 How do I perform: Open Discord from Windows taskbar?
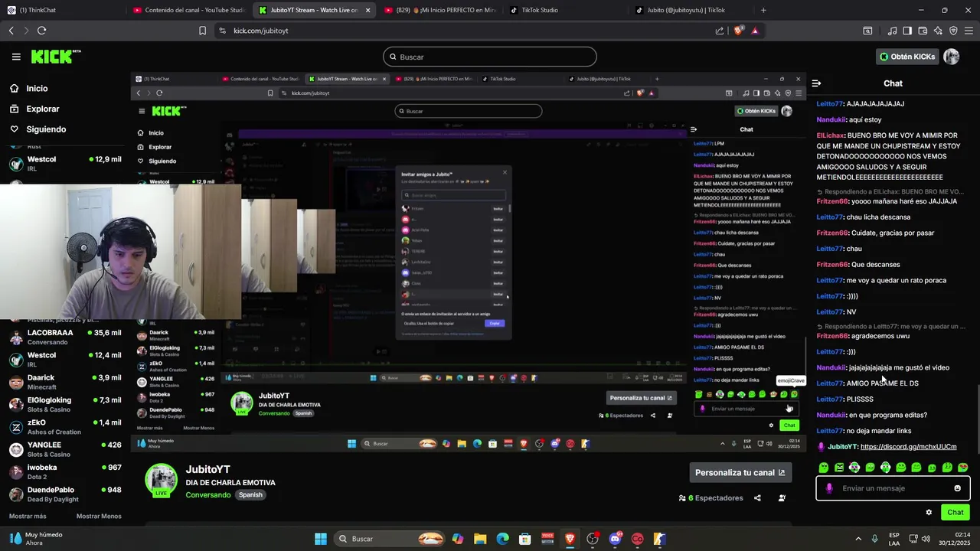click(x=615, y=539)
